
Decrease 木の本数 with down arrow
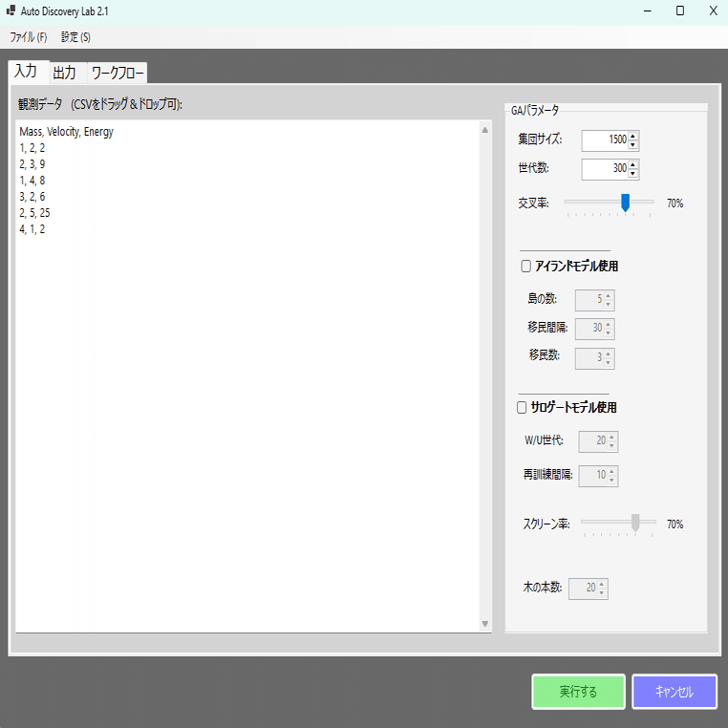click(602, 593)
